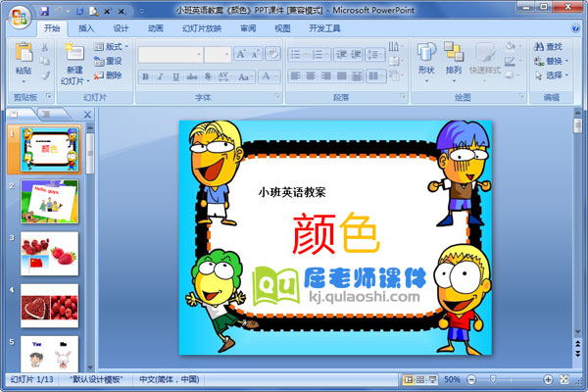The image size is (588, 392).
Task: Select the Format Painter brush
Action: 45,75
